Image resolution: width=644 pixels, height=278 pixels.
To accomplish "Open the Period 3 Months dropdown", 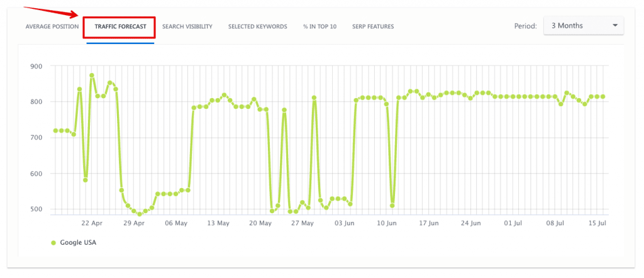I will tap(584, 25).
